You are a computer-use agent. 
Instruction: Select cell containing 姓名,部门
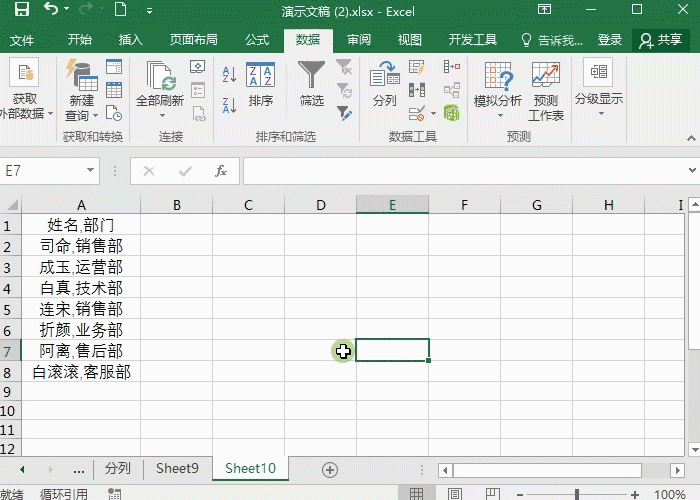tap(81, 225)
